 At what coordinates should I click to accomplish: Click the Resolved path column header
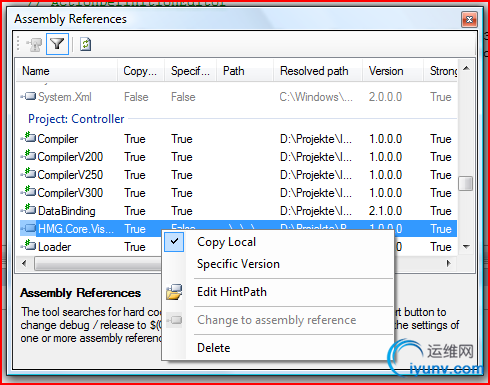318,71
